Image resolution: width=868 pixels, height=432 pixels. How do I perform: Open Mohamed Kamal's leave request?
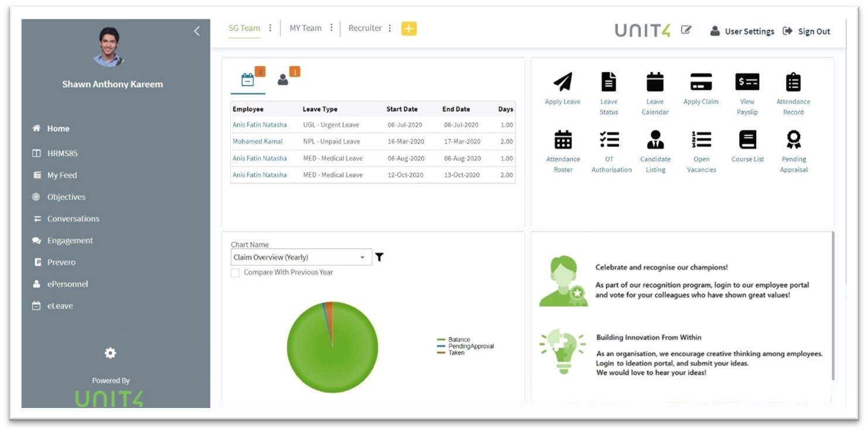click(257, 141)
